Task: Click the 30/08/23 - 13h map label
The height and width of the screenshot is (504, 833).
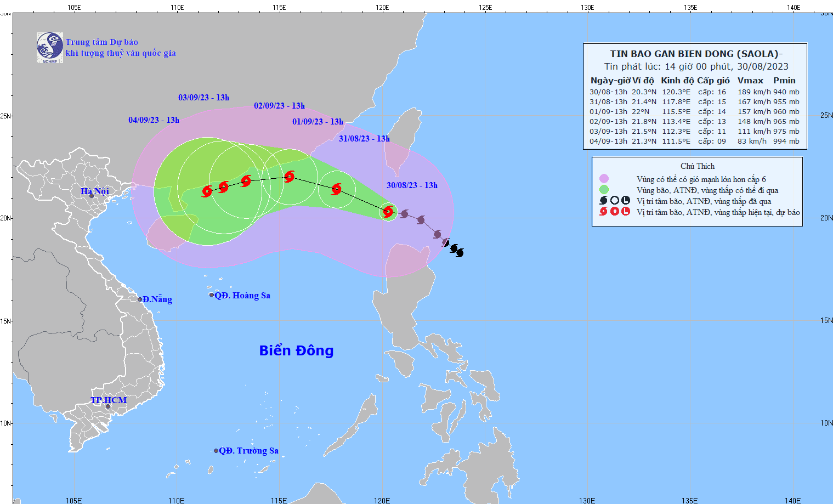Action: pos(412,185)
